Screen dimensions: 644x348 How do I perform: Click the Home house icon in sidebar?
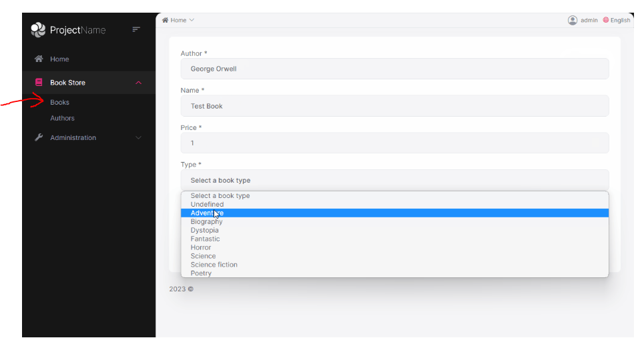(39, 59)
